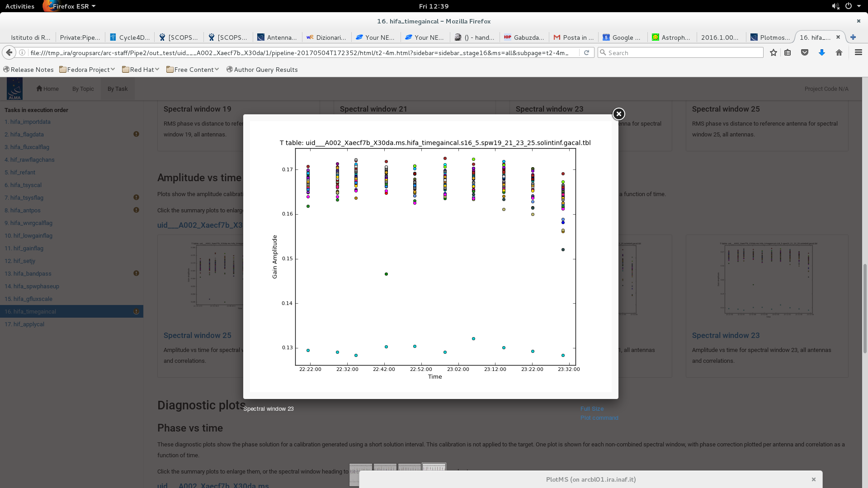Click warning badge next to hifa_bandpass
This screenshot has height=488, width=868.
[136, 273]
